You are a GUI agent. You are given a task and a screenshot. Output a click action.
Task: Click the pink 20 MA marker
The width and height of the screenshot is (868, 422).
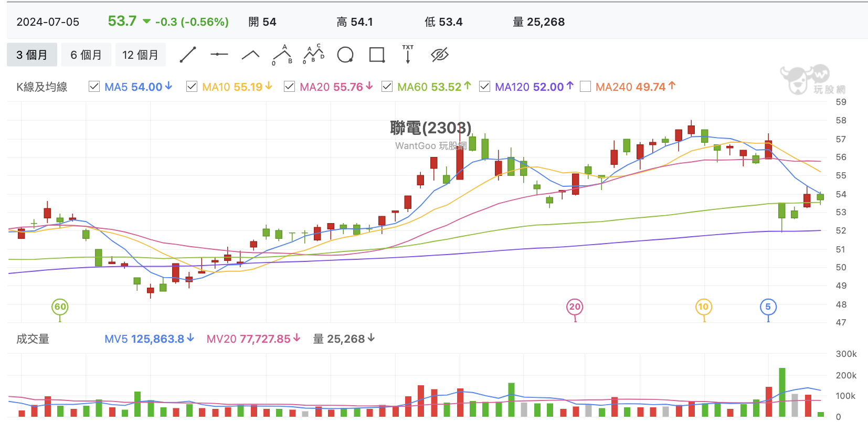point(575,307)
